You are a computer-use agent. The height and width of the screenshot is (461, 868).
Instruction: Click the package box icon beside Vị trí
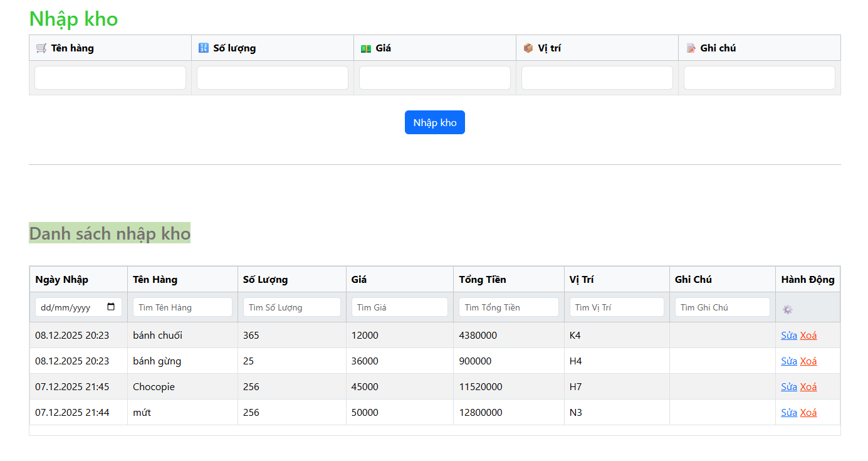pyautogui.click(x=528, y=48)
